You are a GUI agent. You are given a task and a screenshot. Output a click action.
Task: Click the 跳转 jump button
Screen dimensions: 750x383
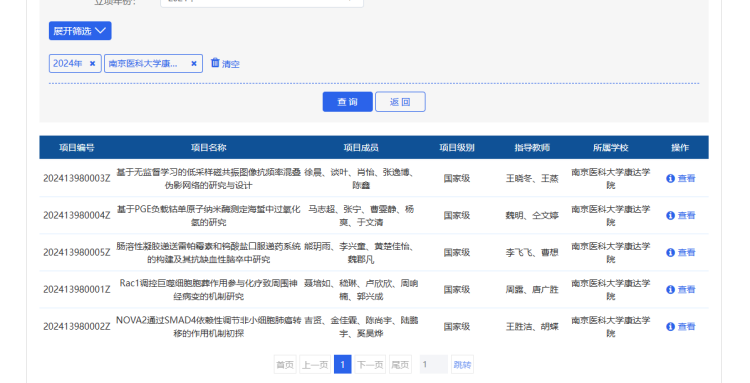pyautogui.click(x=462, y=365)
